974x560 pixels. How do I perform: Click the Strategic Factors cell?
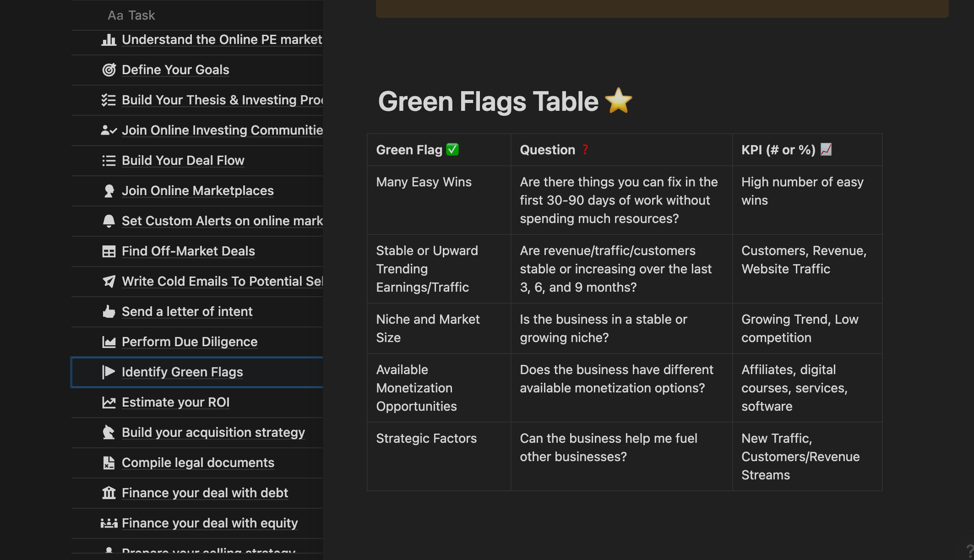click(439, 457)
